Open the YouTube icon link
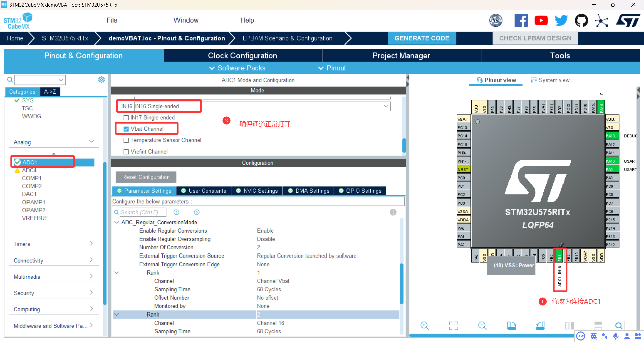The height and width of the screenshot is (342, 644). (x=541, y=20)
